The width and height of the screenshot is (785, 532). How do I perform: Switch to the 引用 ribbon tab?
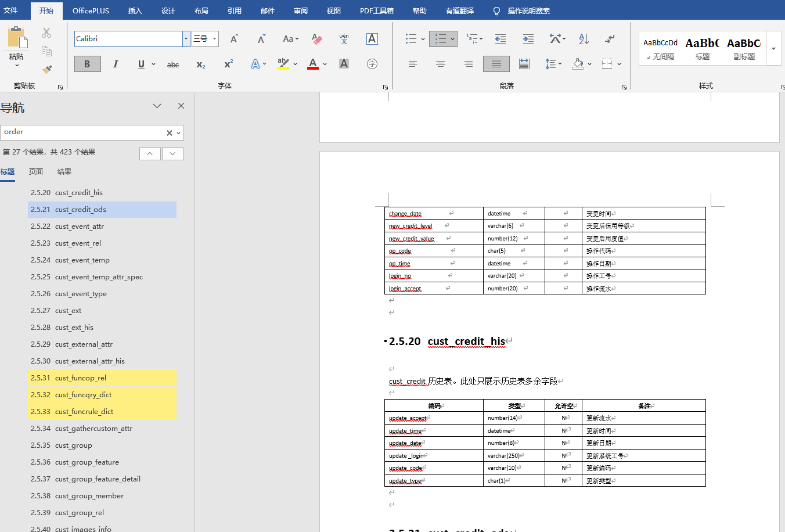(x=234, y=10)
